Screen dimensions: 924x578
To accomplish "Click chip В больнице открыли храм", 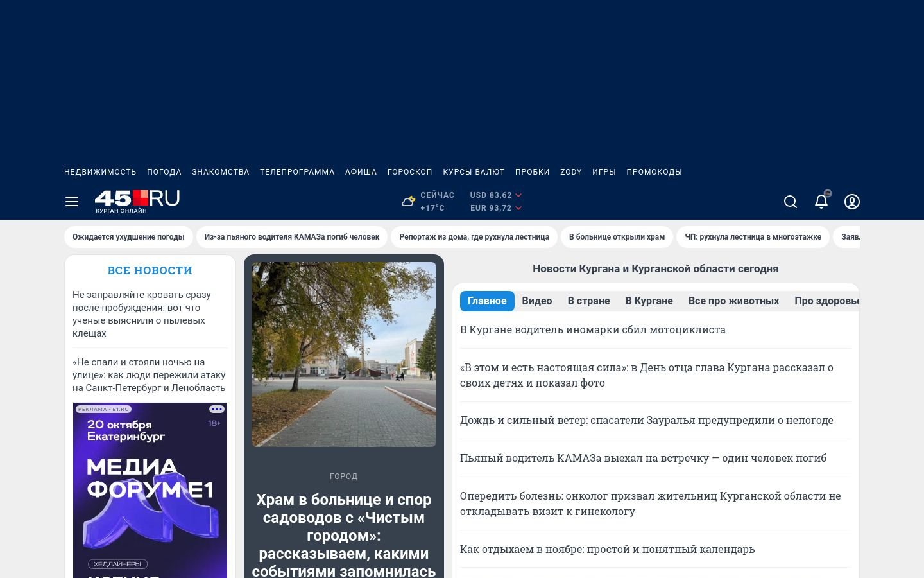I will 617,237.
